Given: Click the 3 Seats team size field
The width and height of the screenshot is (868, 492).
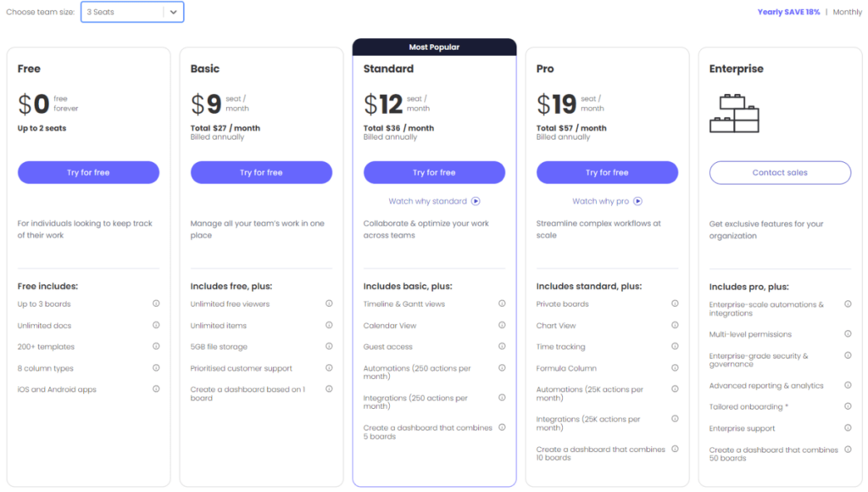Looking at the screenshot, I should [132, 12].
